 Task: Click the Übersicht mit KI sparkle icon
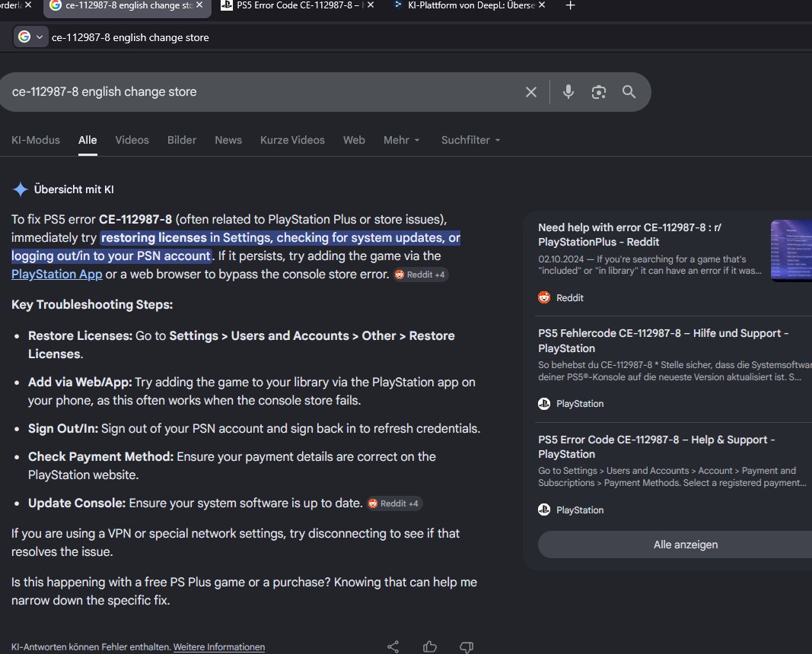tap(21, 189)
